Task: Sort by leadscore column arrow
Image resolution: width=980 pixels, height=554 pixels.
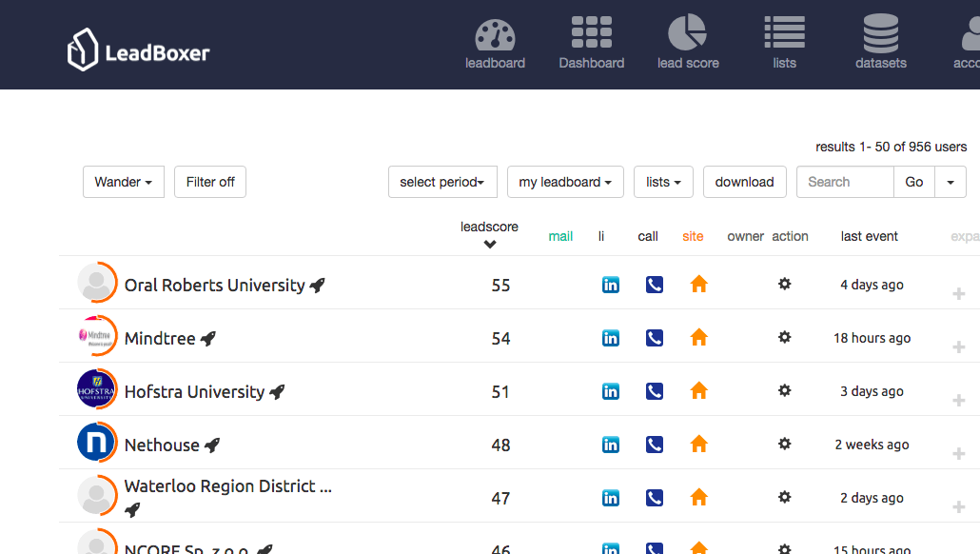Action: pyautogui.click(x=490, y=244)
